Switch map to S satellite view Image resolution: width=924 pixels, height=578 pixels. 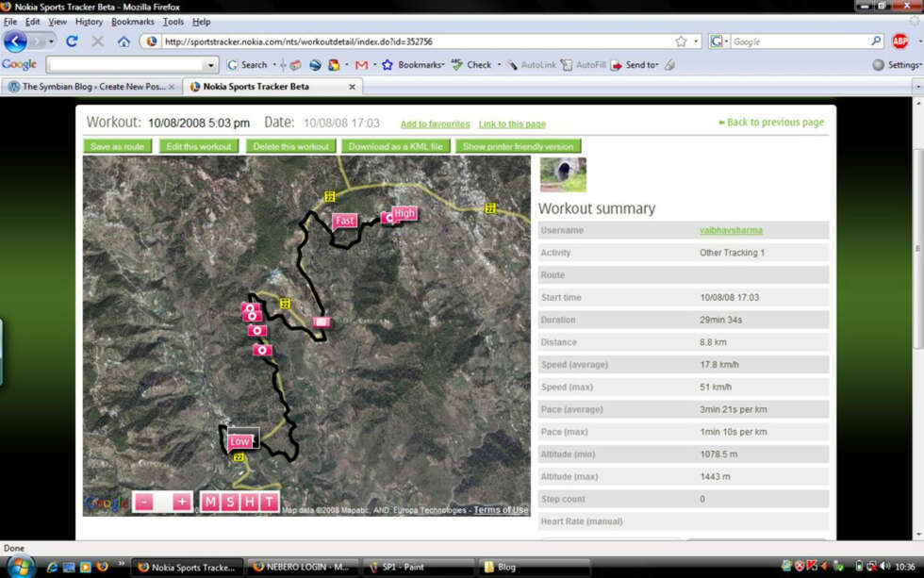(230, 502)
